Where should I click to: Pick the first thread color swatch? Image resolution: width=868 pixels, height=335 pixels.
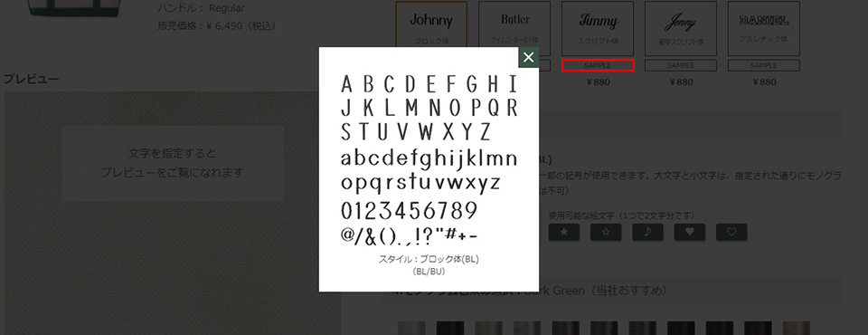(x=412, y=328)
